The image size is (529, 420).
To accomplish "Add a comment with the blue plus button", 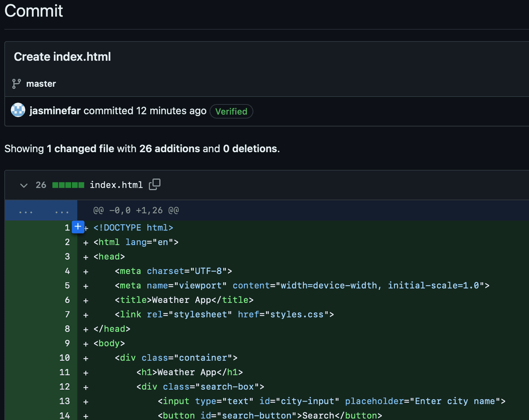I will (78, 227).
